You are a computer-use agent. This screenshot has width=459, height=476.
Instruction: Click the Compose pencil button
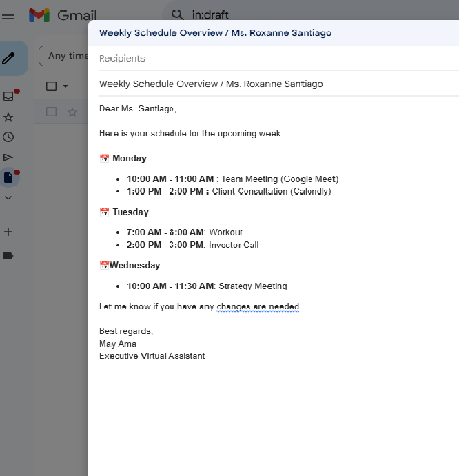(x=9, y=58)
